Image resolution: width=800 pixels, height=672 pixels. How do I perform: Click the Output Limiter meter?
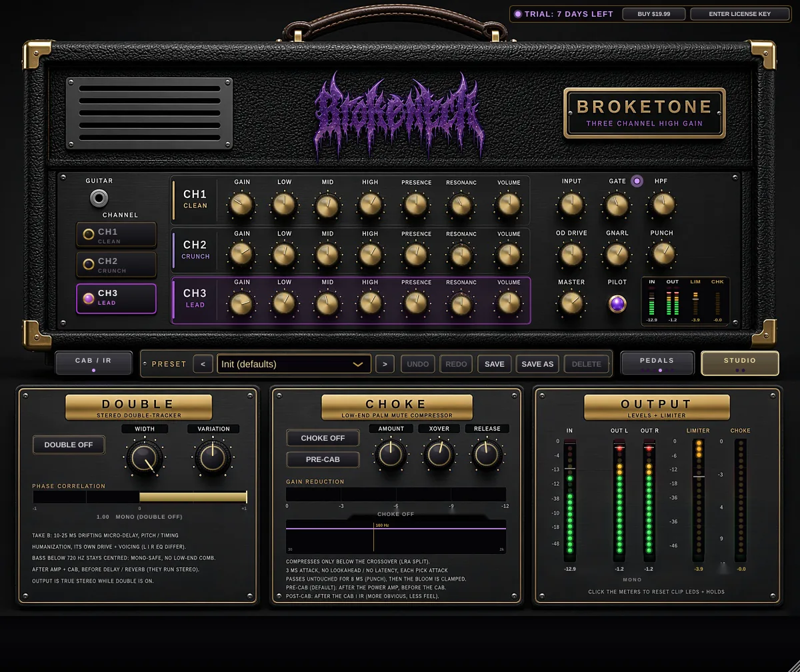pos(698,500)
